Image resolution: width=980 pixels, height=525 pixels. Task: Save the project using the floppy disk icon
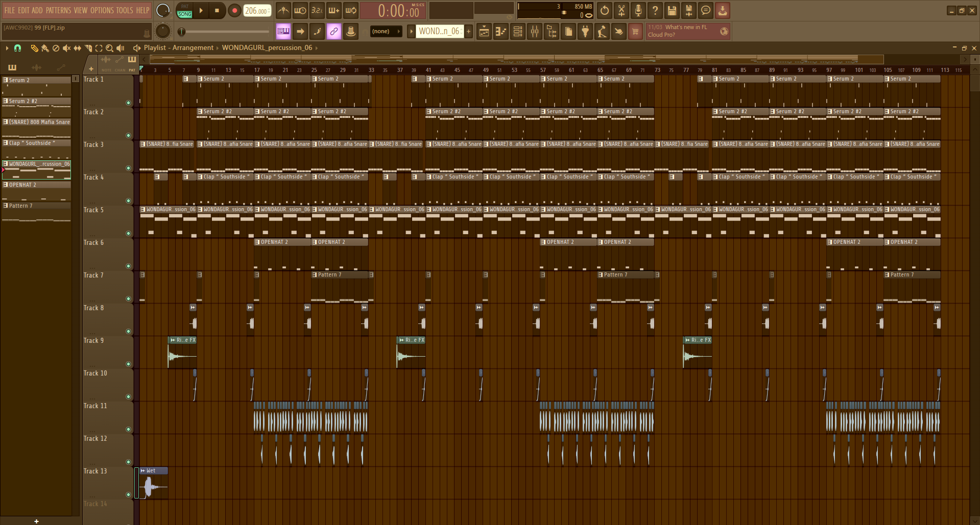coord(672,10)
